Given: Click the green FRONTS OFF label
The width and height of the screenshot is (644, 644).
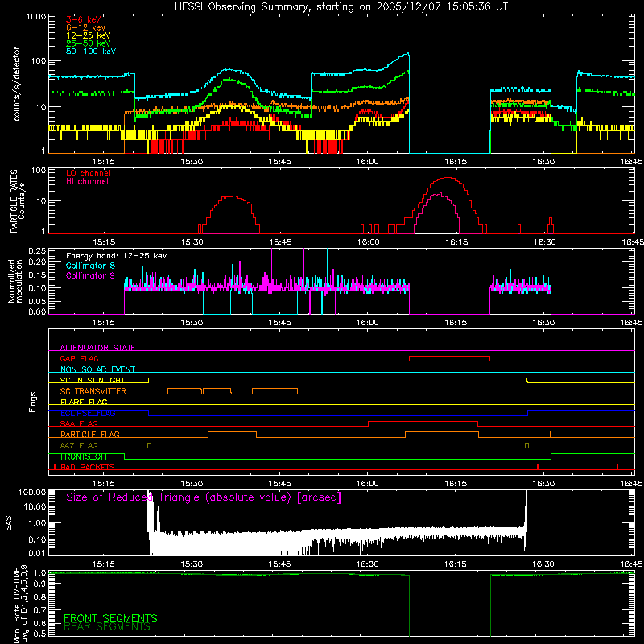Looking at the screenshot, I should pos(85,456).
